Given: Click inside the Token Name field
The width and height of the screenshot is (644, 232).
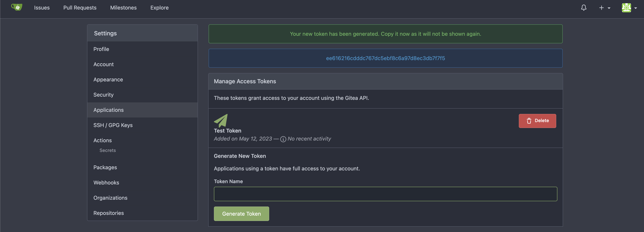Looking at the screenshot, I should [385, 194].
